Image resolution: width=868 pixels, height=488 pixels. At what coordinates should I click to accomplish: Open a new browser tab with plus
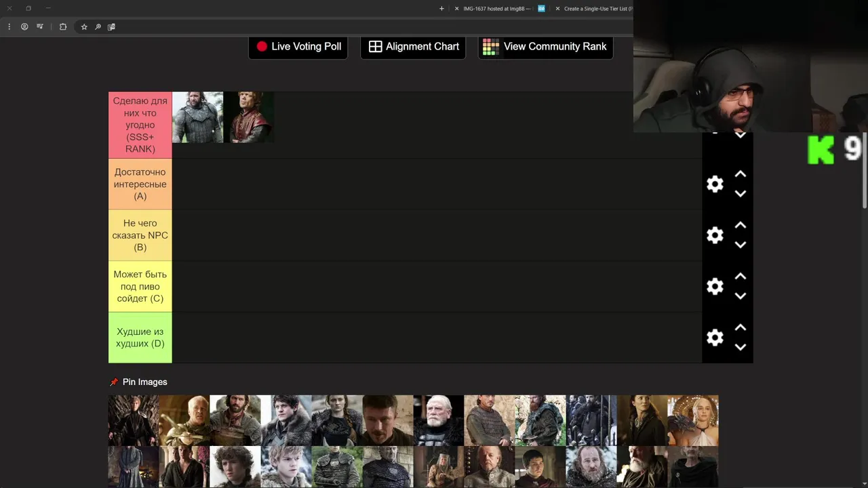[x=441, y=9]
